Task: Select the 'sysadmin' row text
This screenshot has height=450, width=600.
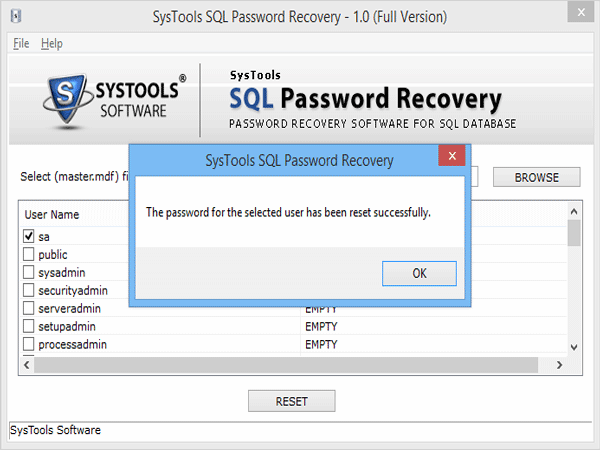Action: [x=62, y=273]
